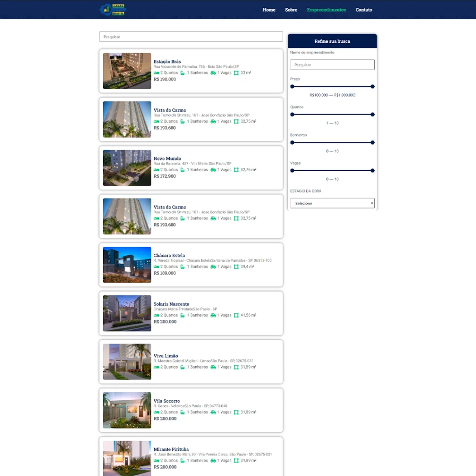Open the Estágio da Obra dropdown

[x=332, y=203]
